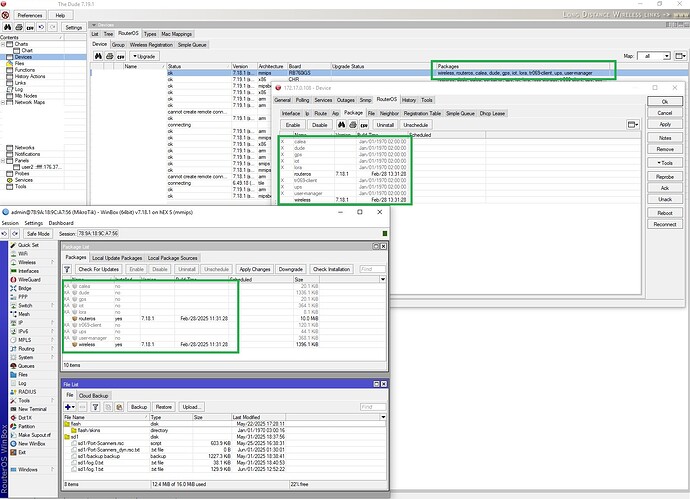
Task: Click the Check For Updates button
Action: pos(97,269)
